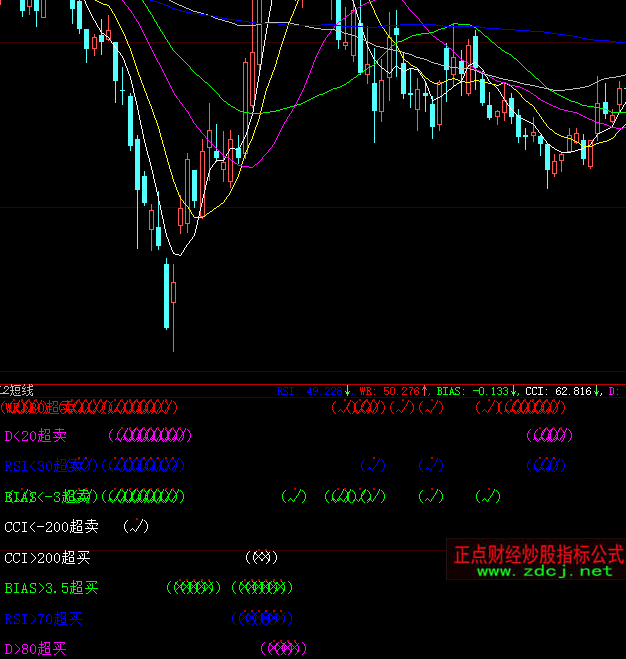The height and width of the screenshot is (659, 626).
Task: Select the D<20超卖 row label
Action: tap(36, 435)
